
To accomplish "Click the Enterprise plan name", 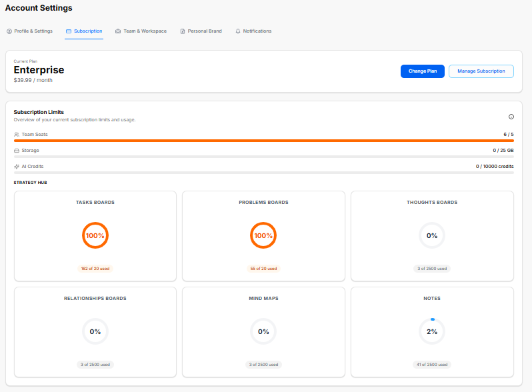I will click(39, 70).
